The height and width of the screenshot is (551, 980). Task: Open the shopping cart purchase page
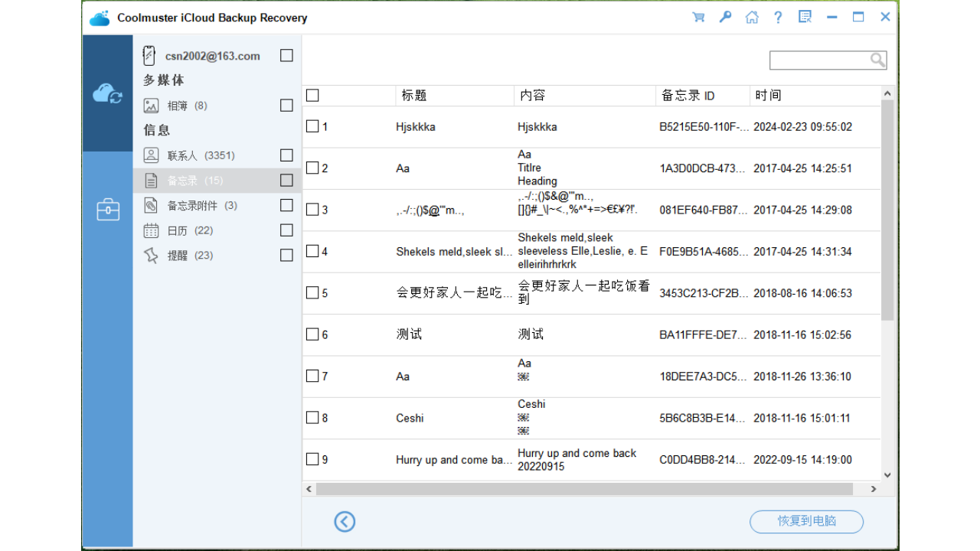[698, 16]
